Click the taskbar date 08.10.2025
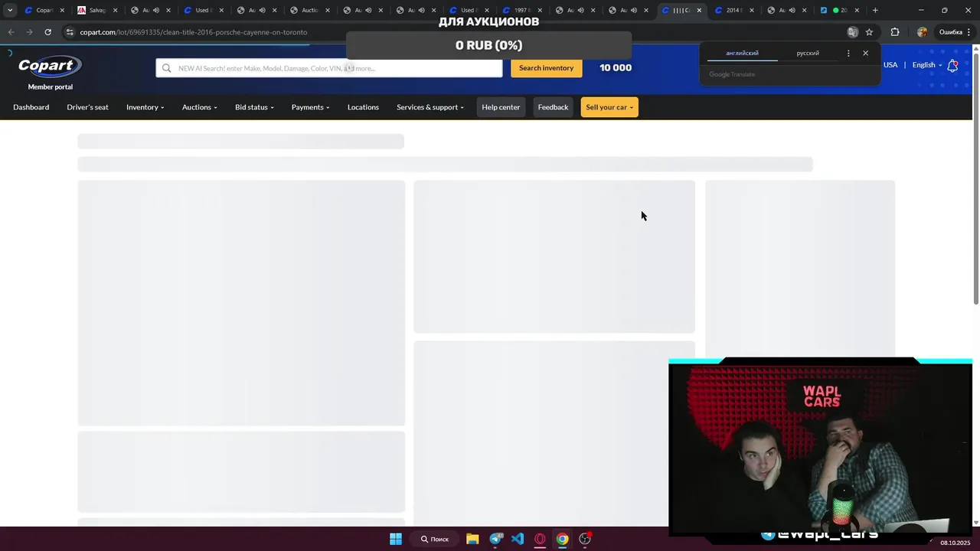 point(955,543)
